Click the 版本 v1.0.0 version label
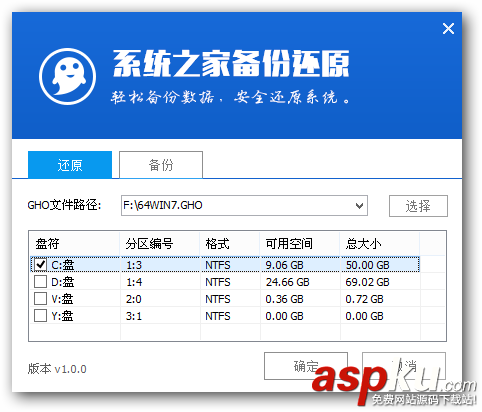 (x=57, y=369)
